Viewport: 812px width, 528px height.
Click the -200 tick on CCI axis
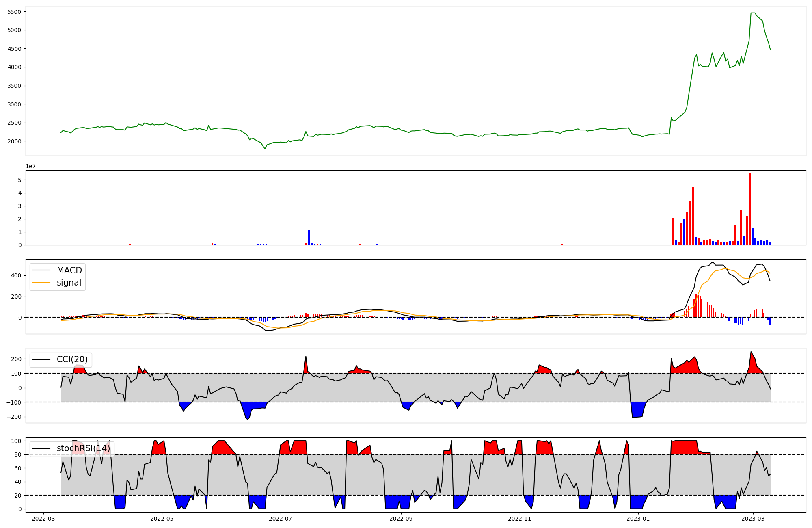pos(14,417)
